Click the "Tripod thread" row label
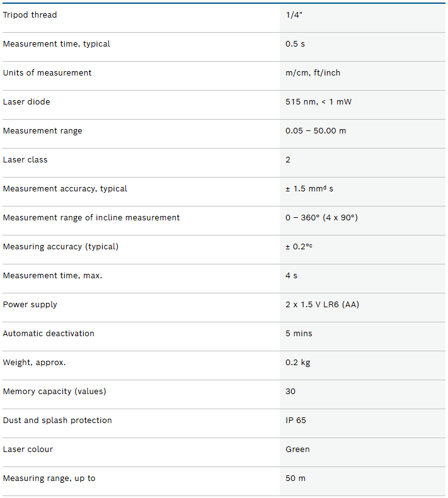This screenshot has height=498, width=448. click(30, 15)
